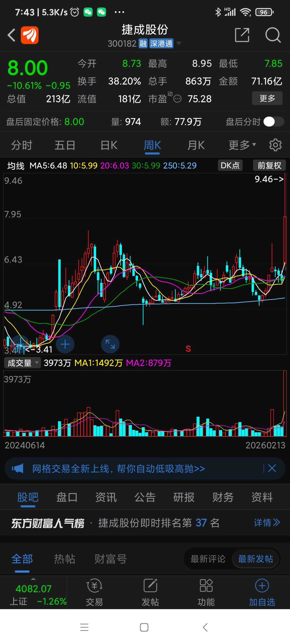Open 更多 chart period dropdown
Viewport: 290px width, 644px height.
coord(242,145)
